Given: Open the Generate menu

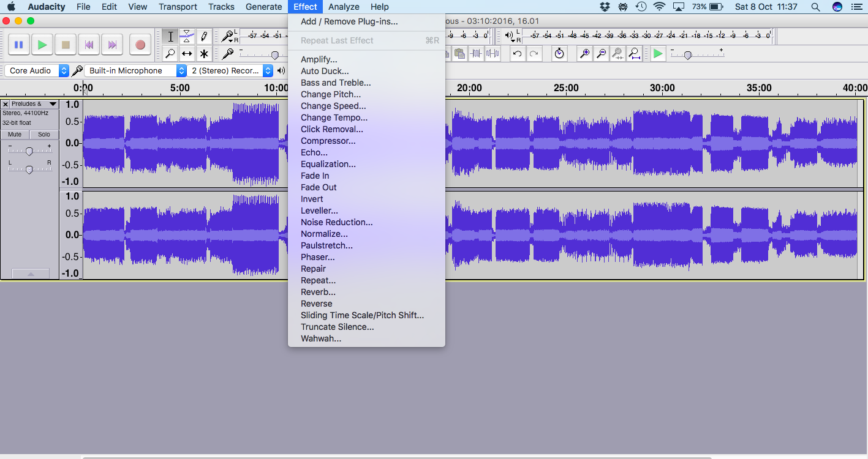Looking at the screenshot, I should pos(263,7).
